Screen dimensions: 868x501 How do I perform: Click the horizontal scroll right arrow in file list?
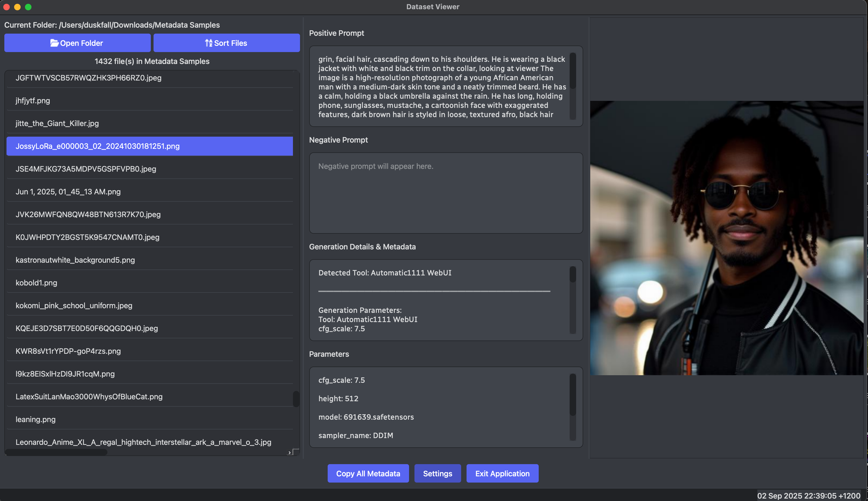point(289,452)
